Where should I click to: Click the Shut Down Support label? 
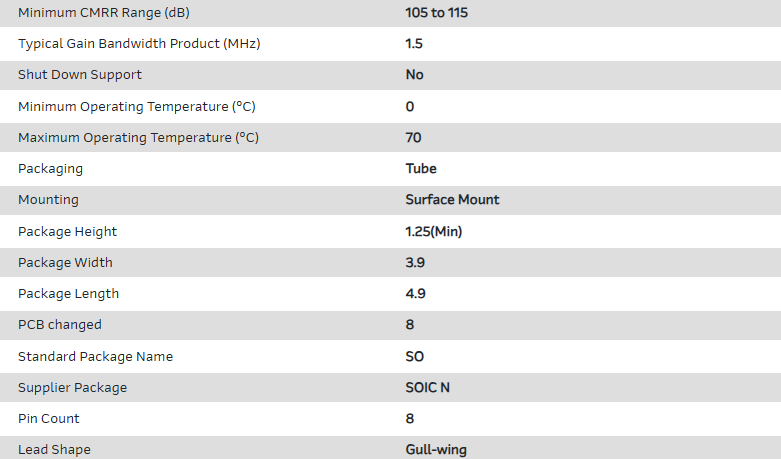pos(80,74)
